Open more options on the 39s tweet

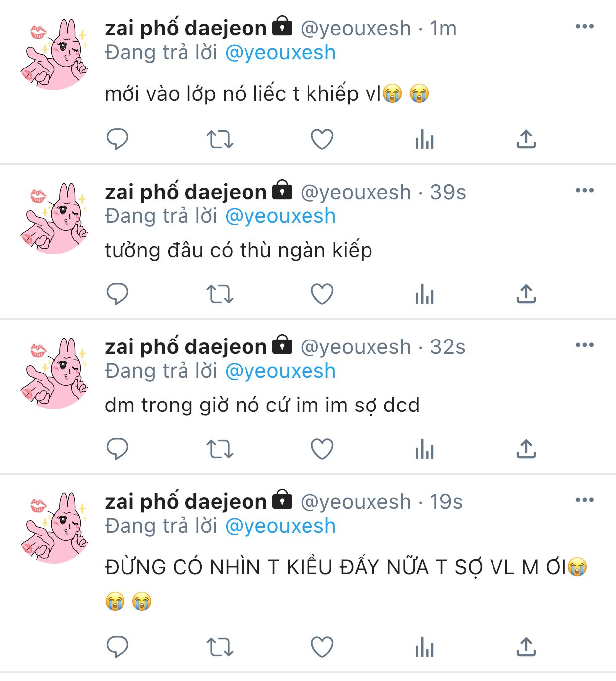[585, 190]
